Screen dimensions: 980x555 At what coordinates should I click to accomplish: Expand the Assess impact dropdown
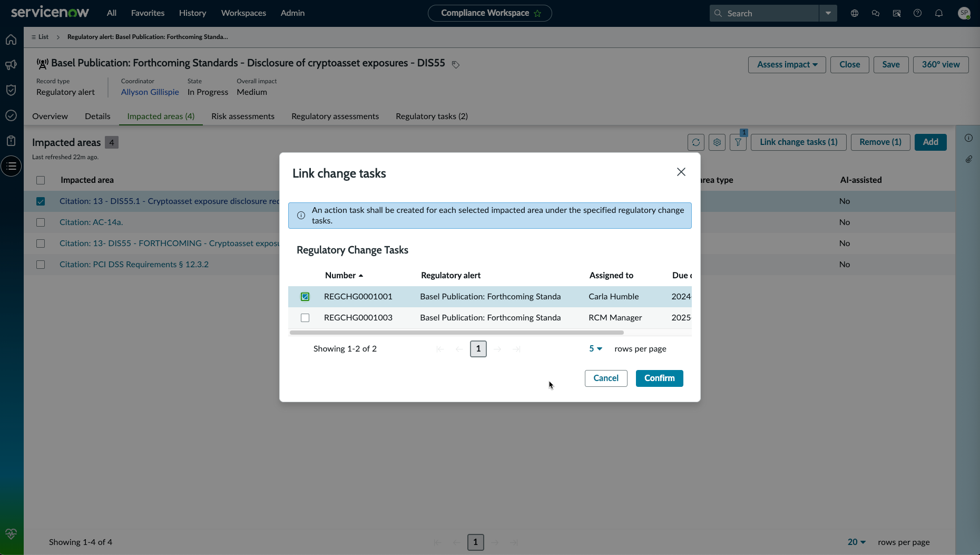[x=787, y=65]
